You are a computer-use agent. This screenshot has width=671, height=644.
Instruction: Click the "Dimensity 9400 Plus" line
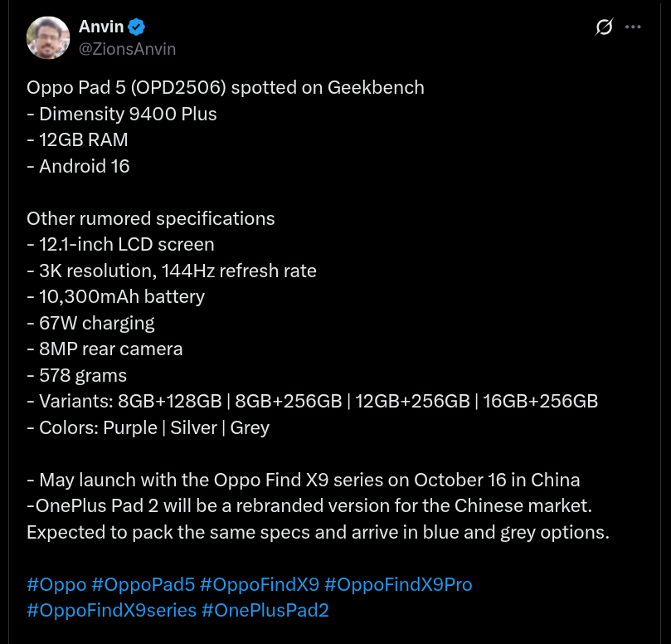122,114
